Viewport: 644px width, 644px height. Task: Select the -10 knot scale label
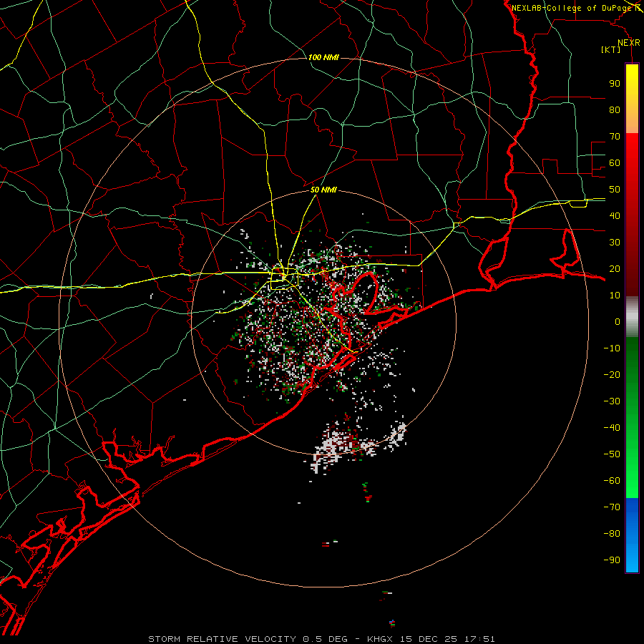(612, 348)
